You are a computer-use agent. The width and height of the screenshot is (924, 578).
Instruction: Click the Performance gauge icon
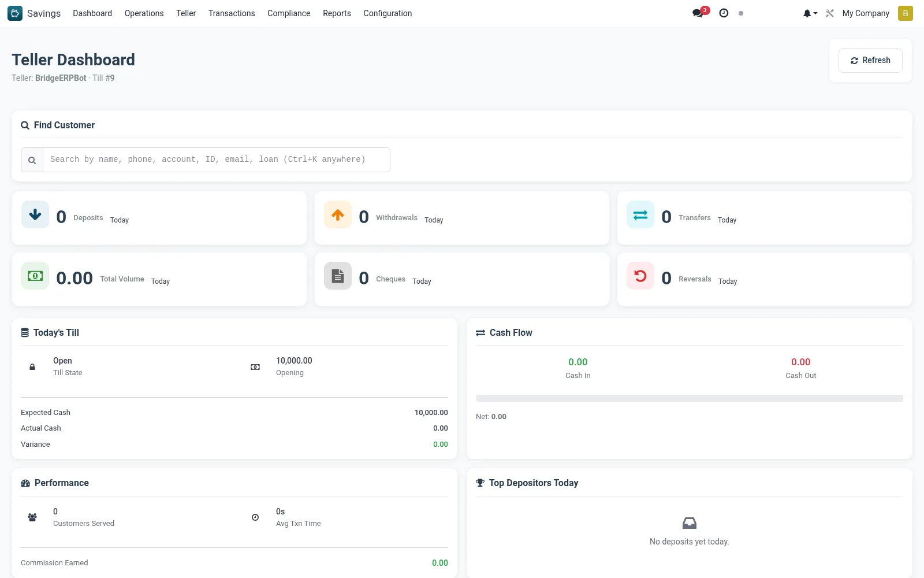coord(25,483)
